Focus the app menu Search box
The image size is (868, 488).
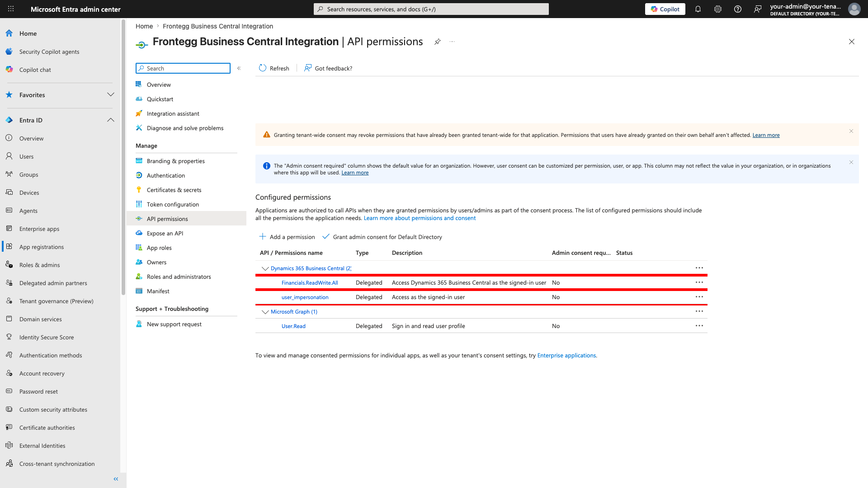pyautogui.click(x=183, y=68)
